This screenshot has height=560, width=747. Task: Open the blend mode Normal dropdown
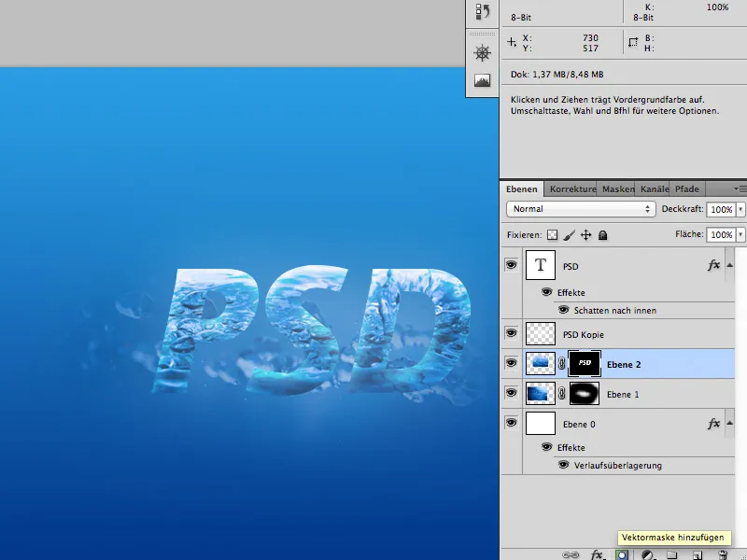581,209
